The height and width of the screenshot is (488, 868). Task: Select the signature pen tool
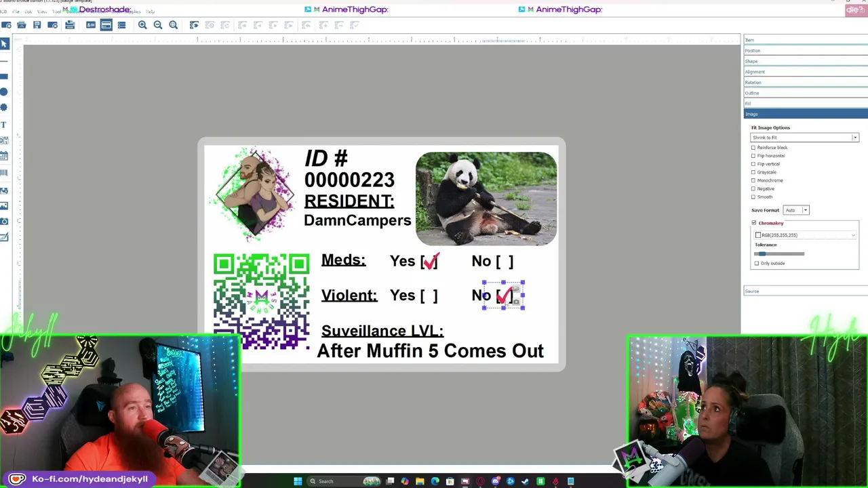click(x=4, y=237)
